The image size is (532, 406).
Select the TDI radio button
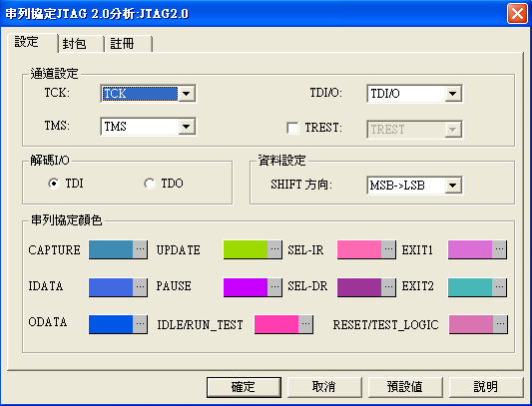pyautogui.click(x=54, y=184)
